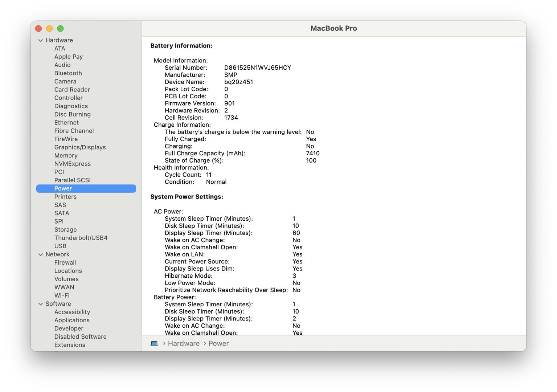Viewport: 557px width, 392px height.
Task: Select Printers in the sidebar
Action: click(65, 196)
